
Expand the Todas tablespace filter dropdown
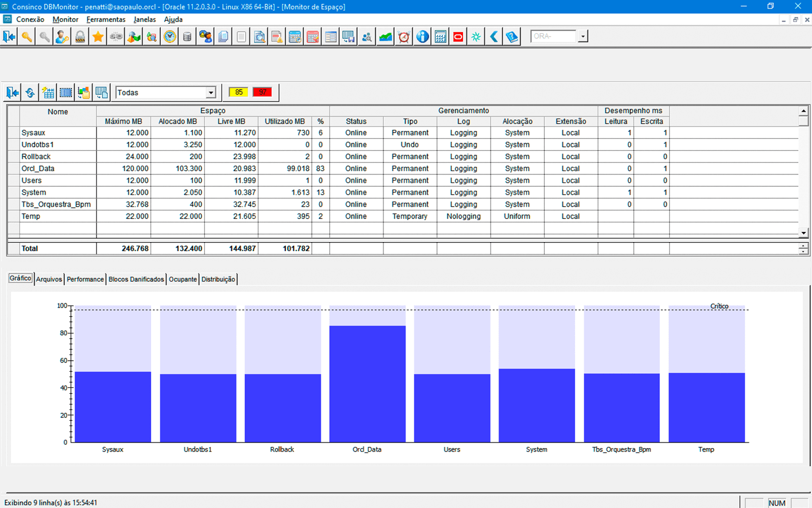211,93
